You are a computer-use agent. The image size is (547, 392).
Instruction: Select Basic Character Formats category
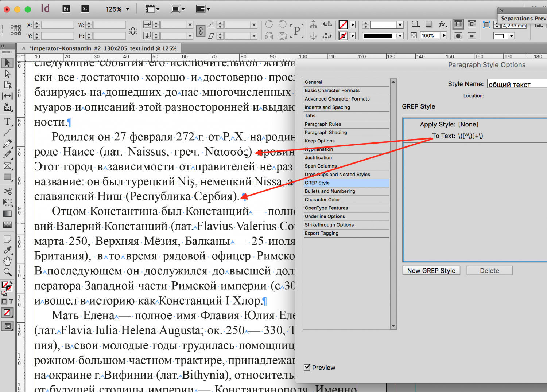332,90
